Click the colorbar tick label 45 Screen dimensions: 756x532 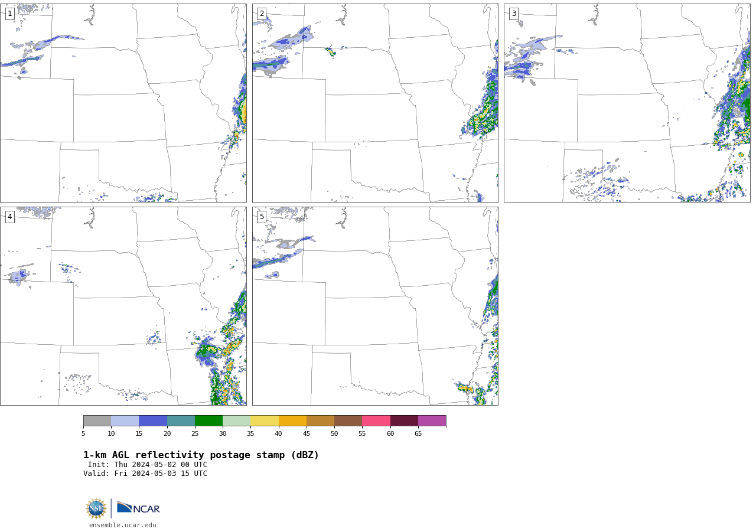click(x=307, y=434)
